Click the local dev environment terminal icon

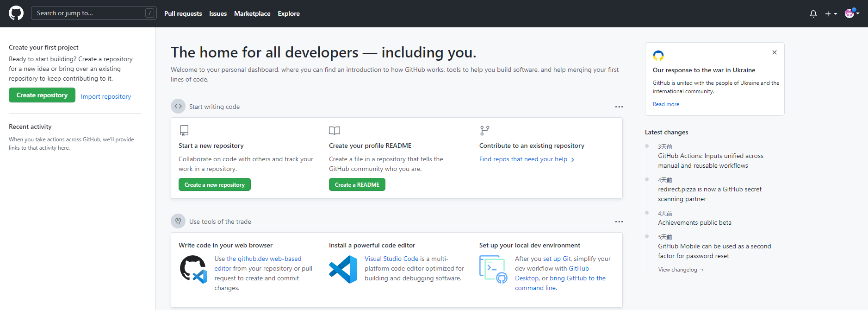[493, 269]
